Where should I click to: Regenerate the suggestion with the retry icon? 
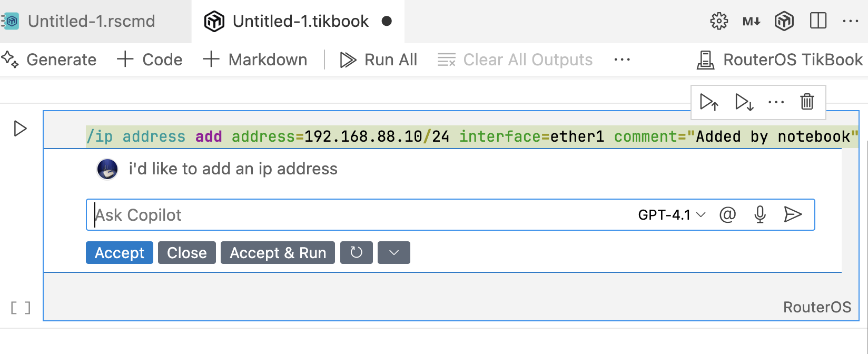click(356, 252)
